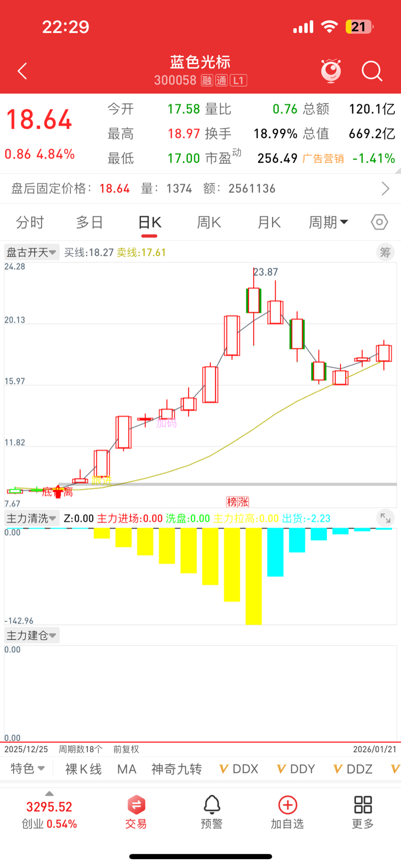This screenshot has height=868, width=401.
Task: Select the 日K tab
Action: click(149, 222)
